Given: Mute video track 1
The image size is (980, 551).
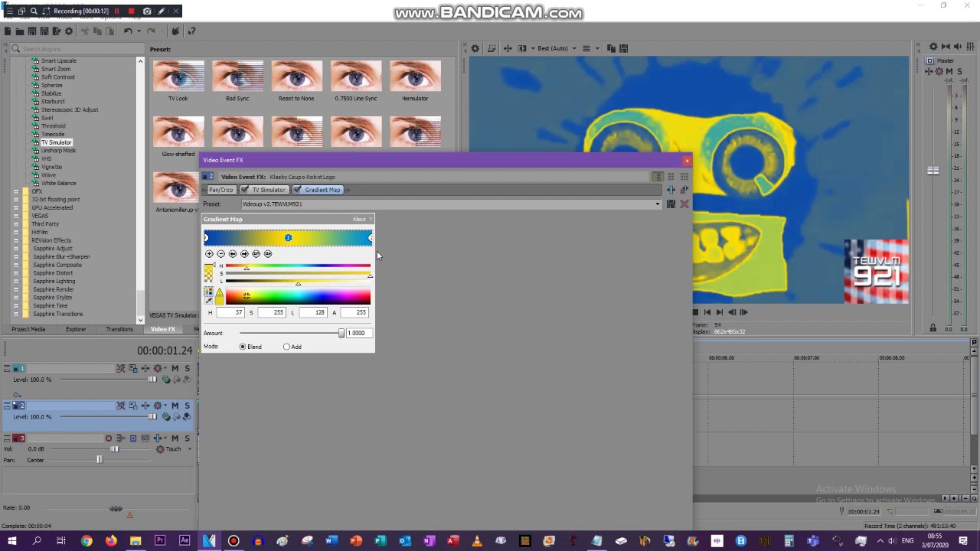Looking at the screenshot, I should pos(175,368).
